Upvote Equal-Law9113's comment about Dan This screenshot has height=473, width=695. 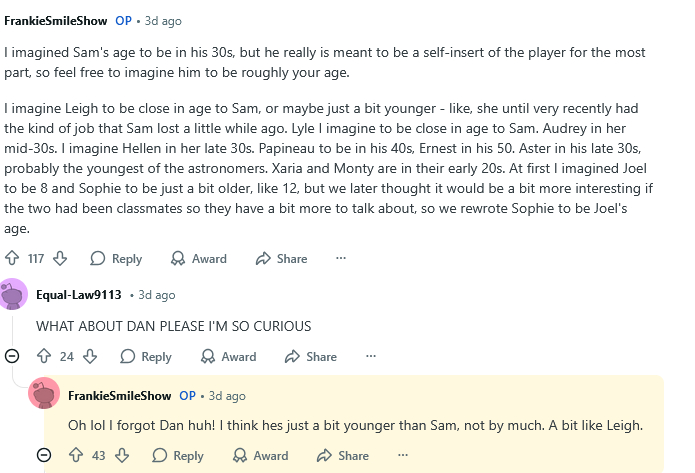coord(44,356)
